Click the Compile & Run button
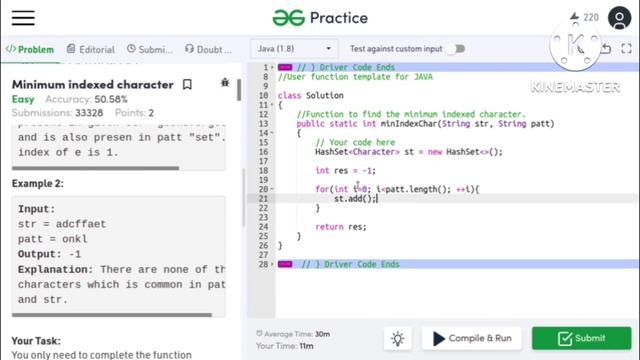Screen dimensions: 640x360 click(471, 338)
